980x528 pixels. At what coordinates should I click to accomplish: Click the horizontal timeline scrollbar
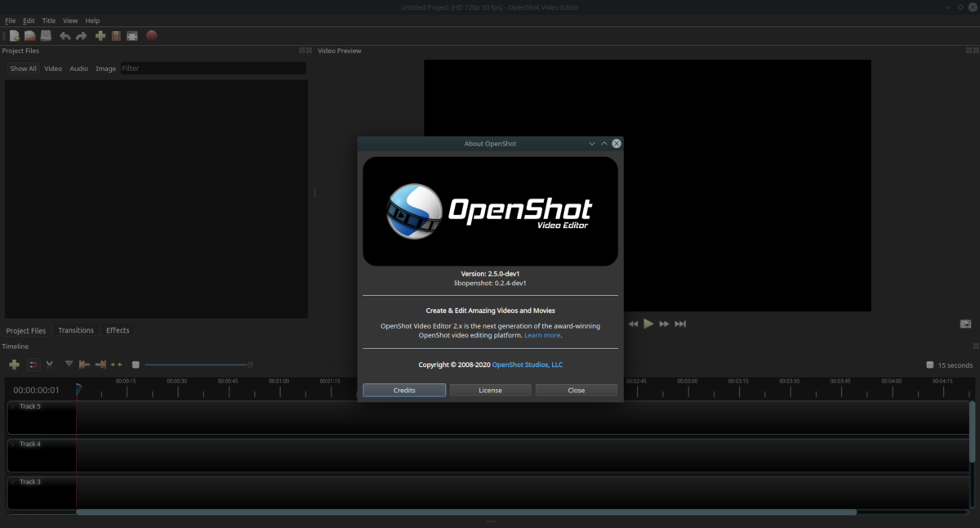[x=465, y=511]
